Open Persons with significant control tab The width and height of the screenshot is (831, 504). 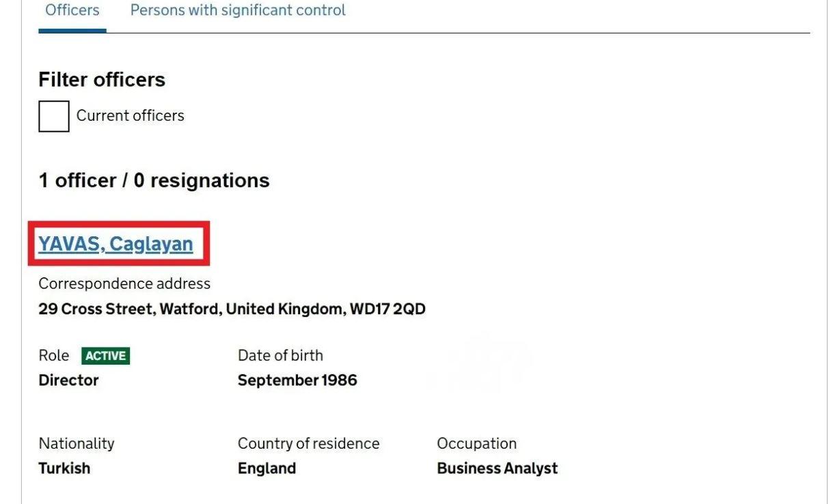[x=238, y=11]
